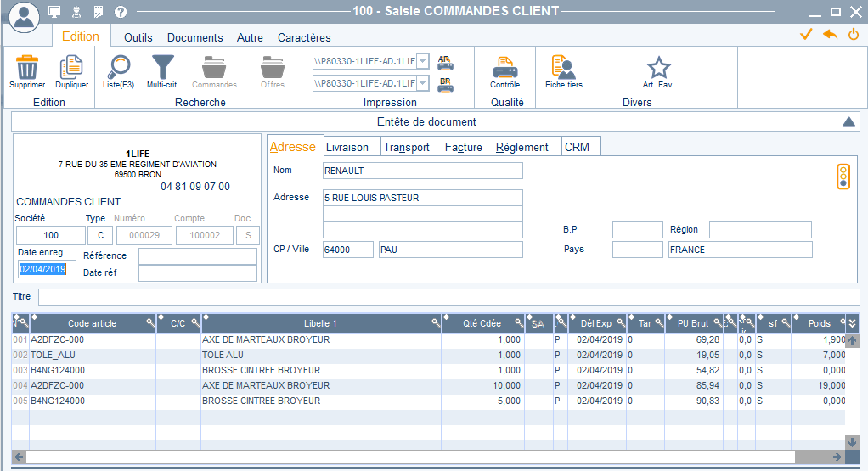Image resolution: width=868 pixels, height=471 pixels.
Task: Click the orange validate checkmark icon
Action: (806, 34)
